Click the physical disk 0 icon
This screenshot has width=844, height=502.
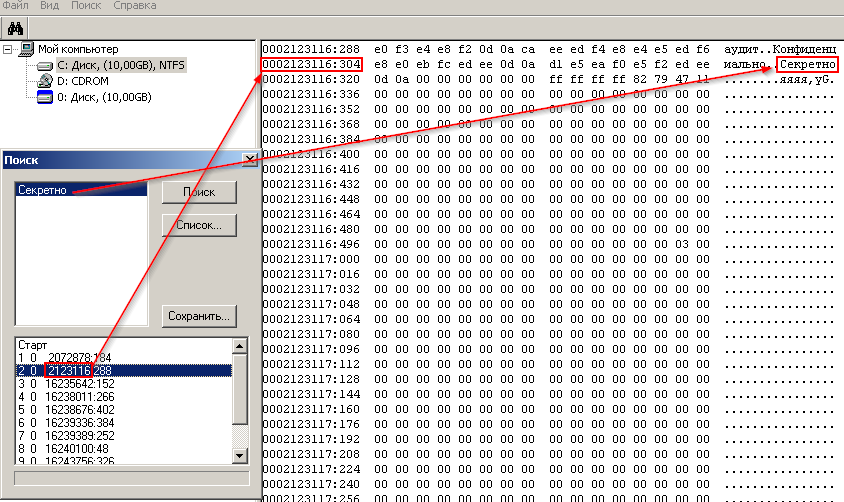pos(44,97)
